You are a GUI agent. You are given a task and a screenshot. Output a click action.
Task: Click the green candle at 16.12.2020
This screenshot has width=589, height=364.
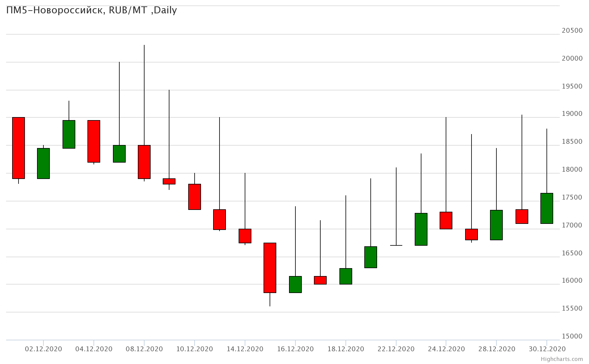[295, 284]
